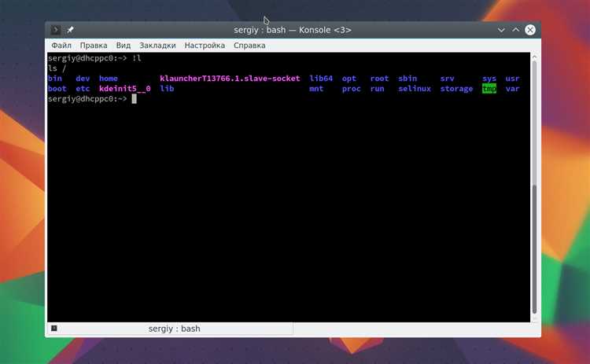Viewport: 590px width, 364px height.
Task: Expand the Справка menu
Action: 249,46
